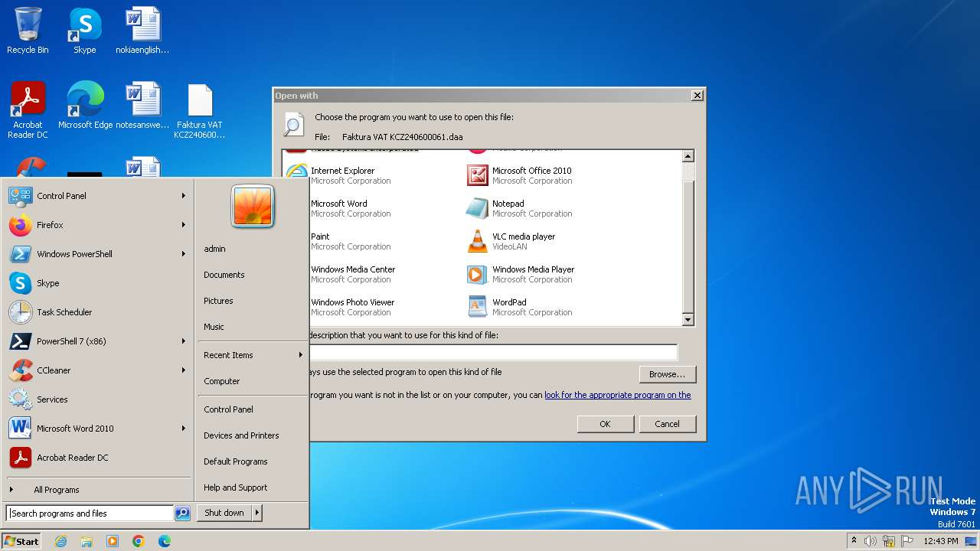980x551 pixels.
Task: Expand Microsoft Word 2010 jump list arrow
Action: pos(184,429)
